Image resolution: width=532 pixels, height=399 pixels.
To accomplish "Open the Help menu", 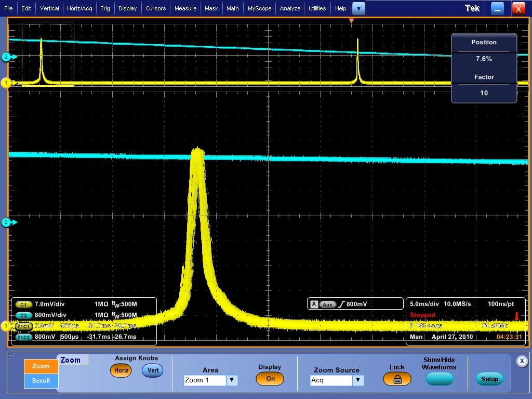I will click(341, 8).
